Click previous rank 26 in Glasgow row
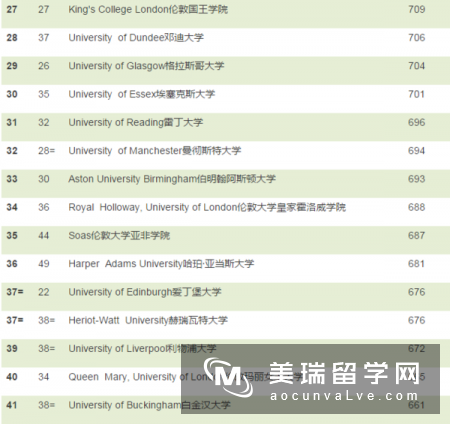Screen dimensions: 450x424 pyautogui.click(x=43, y=66)
